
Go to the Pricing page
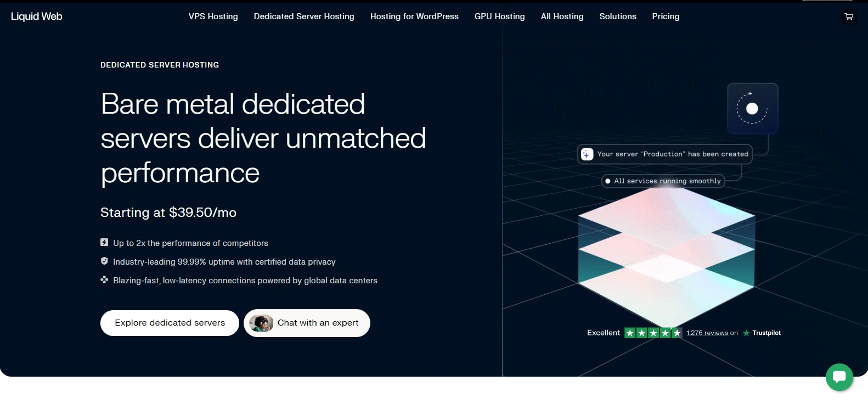[x=666, y=16]
